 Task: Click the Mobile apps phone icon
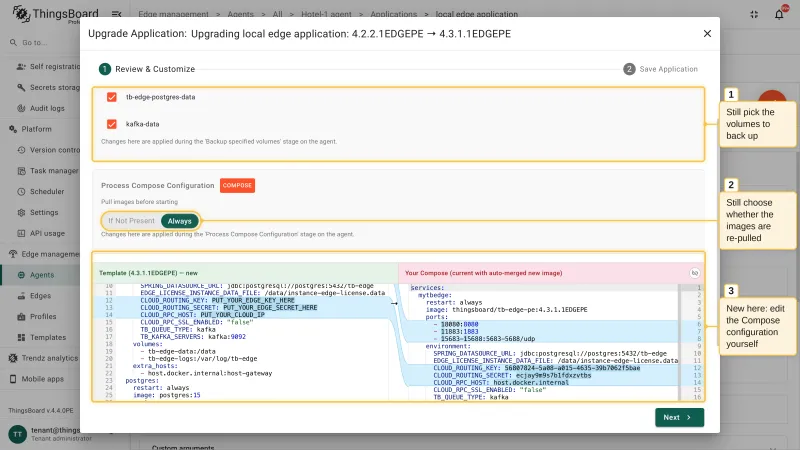coord(13,379)
